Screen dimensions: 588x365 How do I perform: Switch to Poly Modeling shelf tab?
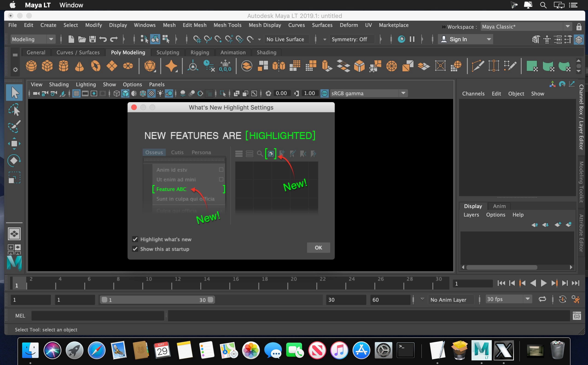[x=128, y=52]
